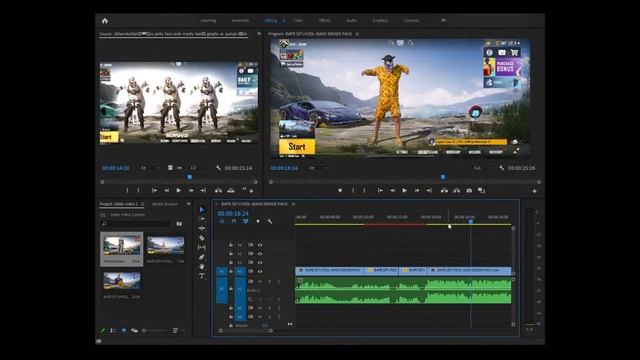
Task: Click the Program monitor playhead scrubber
Action: pos(443,177)
